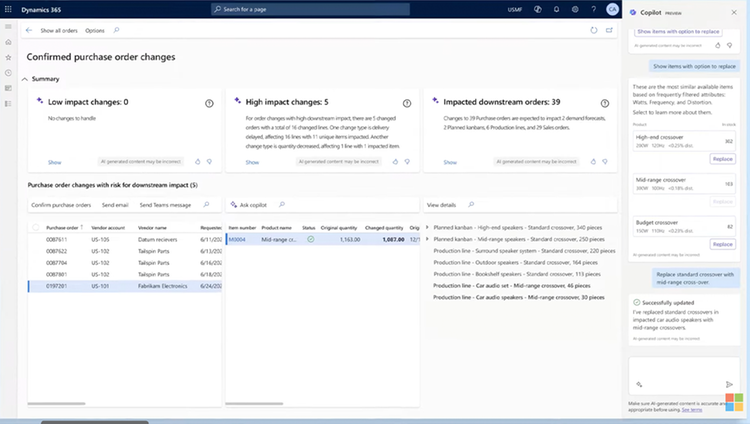Viewport: 750px width, 424px height.
Task: Expand Planned kanban Mid-range speakers row
Action: (x=427, y=239)
